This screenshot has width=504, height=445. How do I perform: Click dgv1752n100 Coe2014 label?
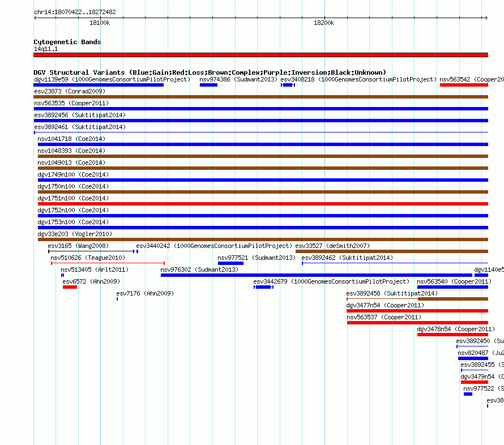[73, 210]
